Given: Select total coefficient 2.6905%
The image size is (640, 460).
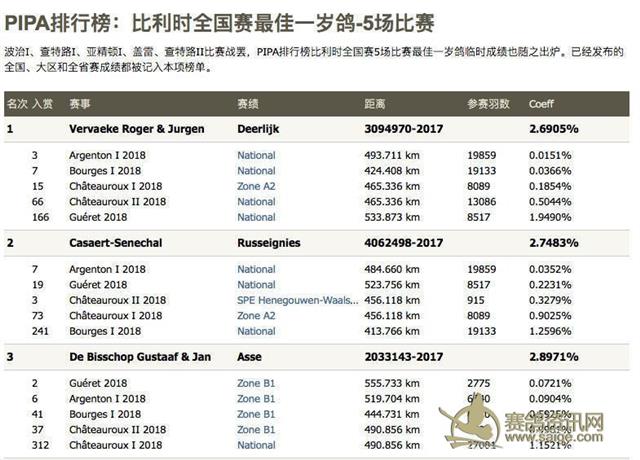Looking at the screenshot, I should click(554, 129).
